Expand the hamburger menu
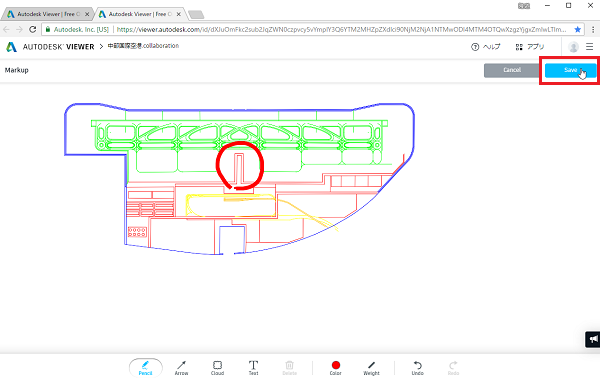 point(590,47)
